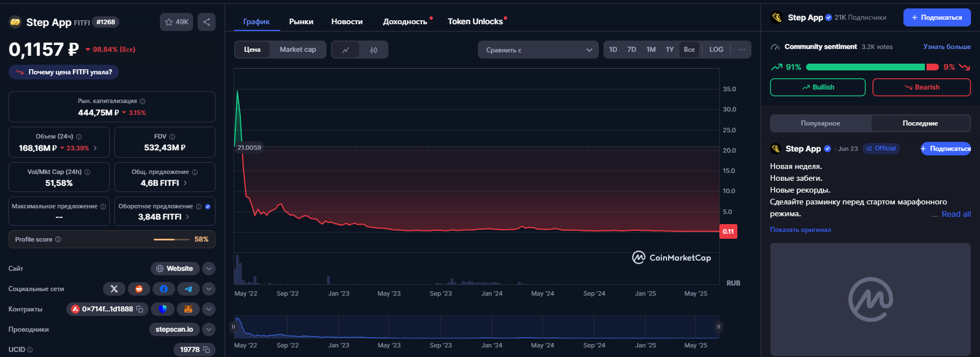The height and width of the screenshot is (357, 980).
Task: Click Почему цена FITFI упала?
Action: tap(64, 72)
